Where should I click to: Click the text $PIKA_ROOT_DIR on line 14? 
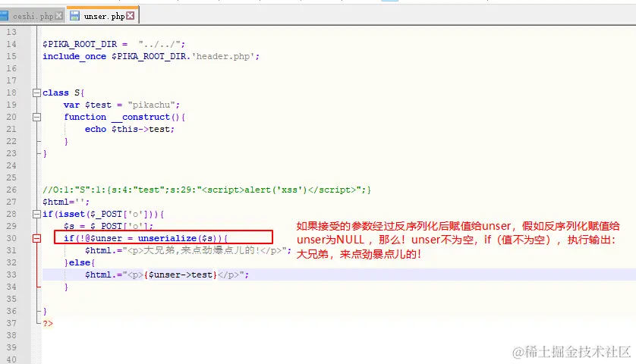tap(80, 44)
